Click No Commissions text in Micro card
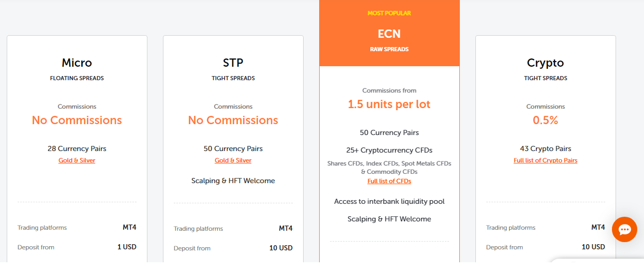The width and height of the screenshot is (644, 269). tap(77, 120)
